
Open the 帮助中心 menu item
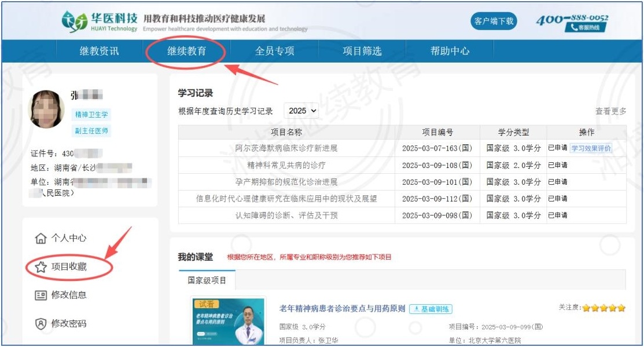click(450, 51)
